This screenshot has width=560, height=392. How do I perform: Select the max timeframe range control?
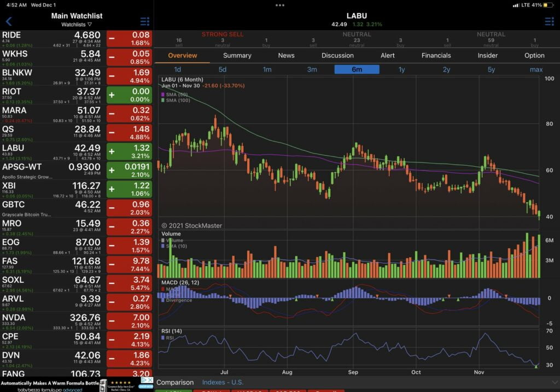[x=536, y=69]
